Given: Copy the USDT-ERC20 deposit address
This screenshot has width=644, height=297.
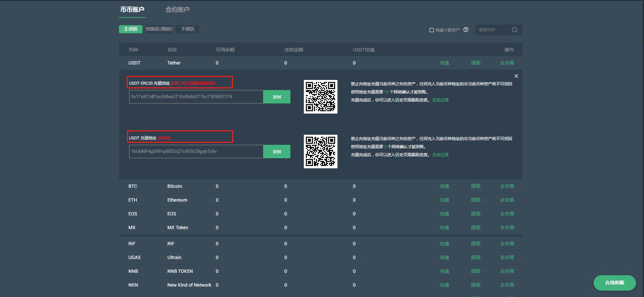Looking at the screenshot, I should (x=277, y=97).
